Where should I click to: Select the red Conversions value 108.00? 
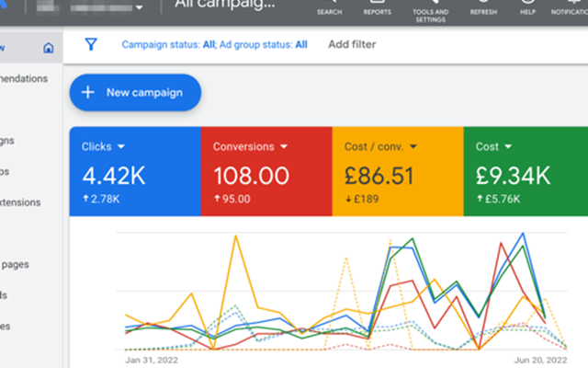(x=251, y=176)
